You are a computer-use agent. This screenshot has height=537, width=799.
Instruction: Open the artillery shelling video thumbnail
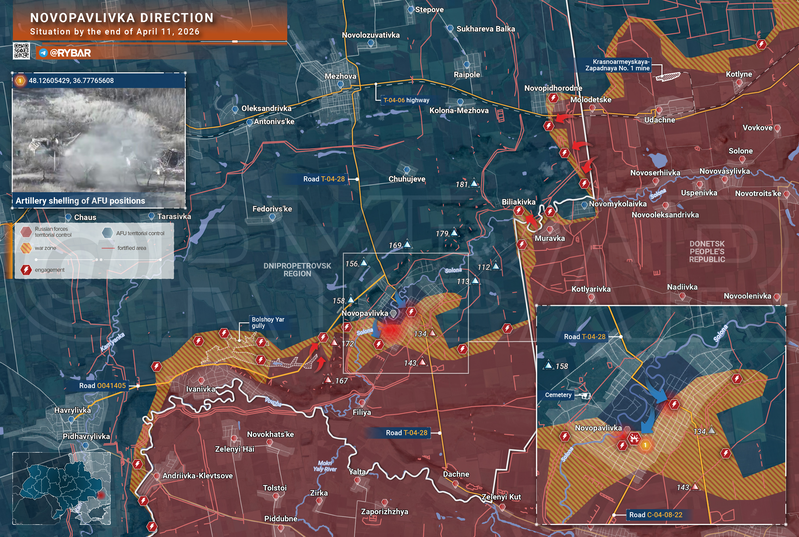click(98, 141)
